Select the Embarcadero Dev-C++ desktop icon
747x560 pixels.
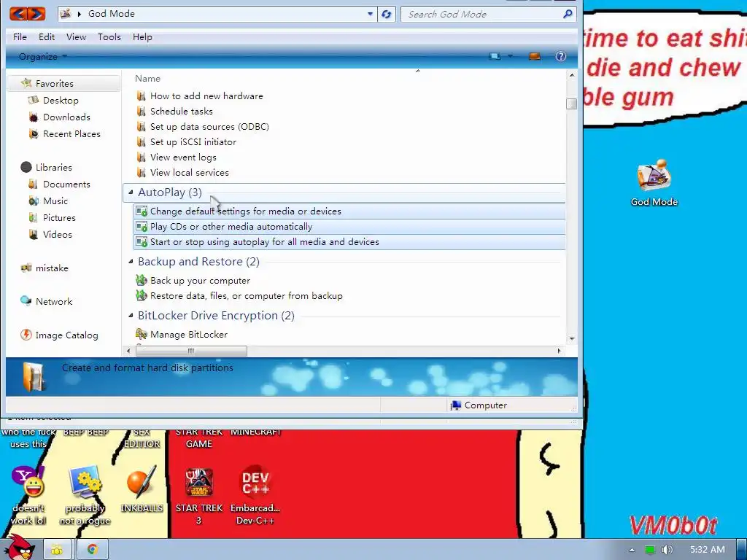coord(255,495)
